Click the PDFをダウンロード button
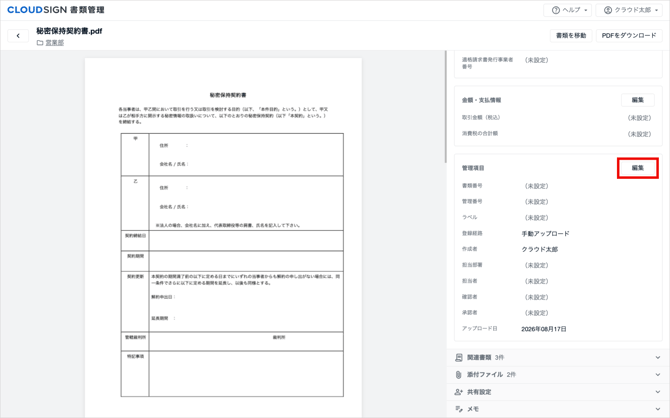This screenshot has width=670, height=418. click(x=629, y=36)
